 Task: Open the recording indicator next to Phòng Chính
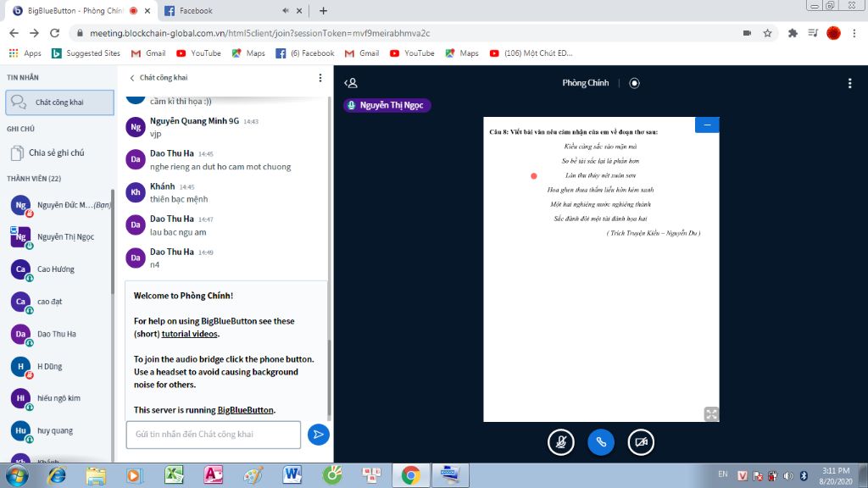pos(634,83)
